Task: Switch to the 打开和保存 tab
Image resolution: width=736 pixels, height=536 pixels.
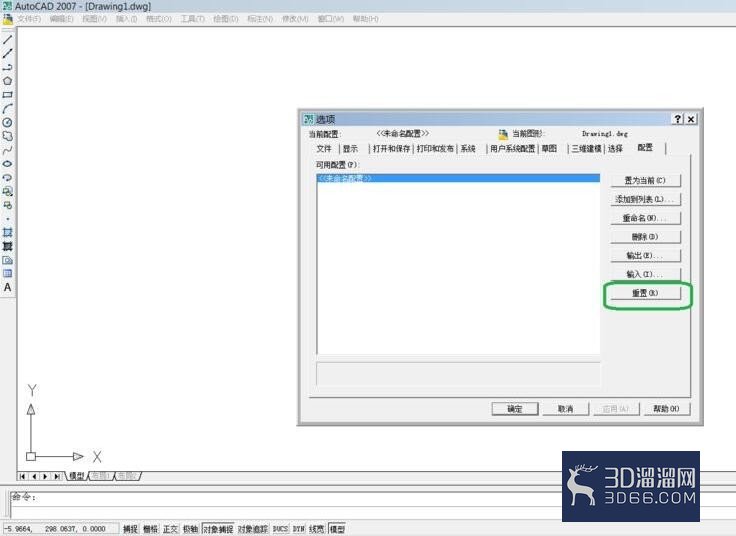Action: click(x=391, y=149)
